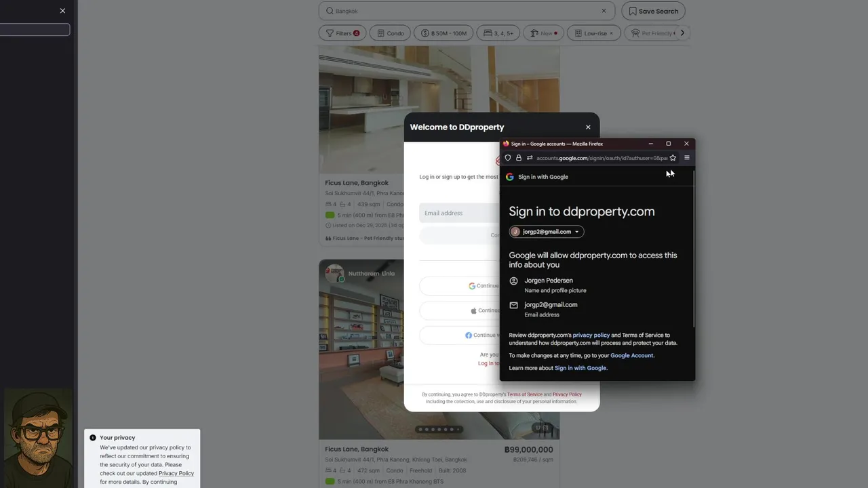This screenshot has height=488, width=868.
Task: Minimize the Google sign-in Firefox window
Action: [650, 144]
